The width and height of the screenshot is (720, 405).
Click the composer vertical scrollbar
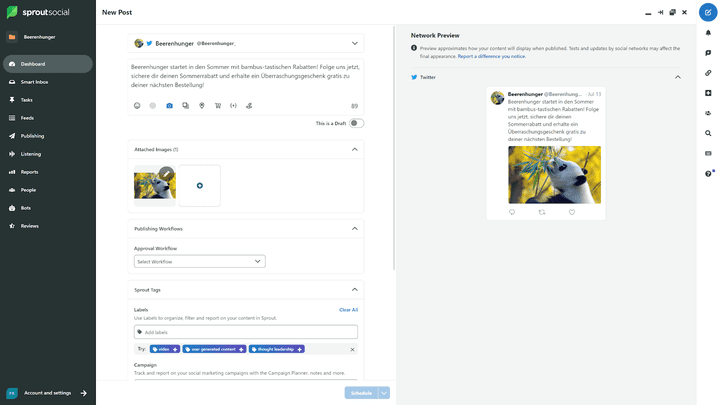pos(394,148)
